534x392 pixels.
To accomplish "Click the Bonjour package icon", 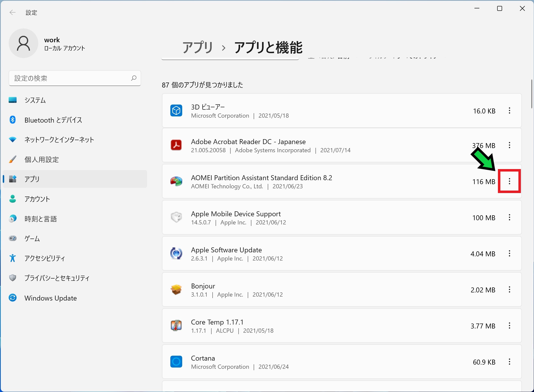I will pos(176,289).
